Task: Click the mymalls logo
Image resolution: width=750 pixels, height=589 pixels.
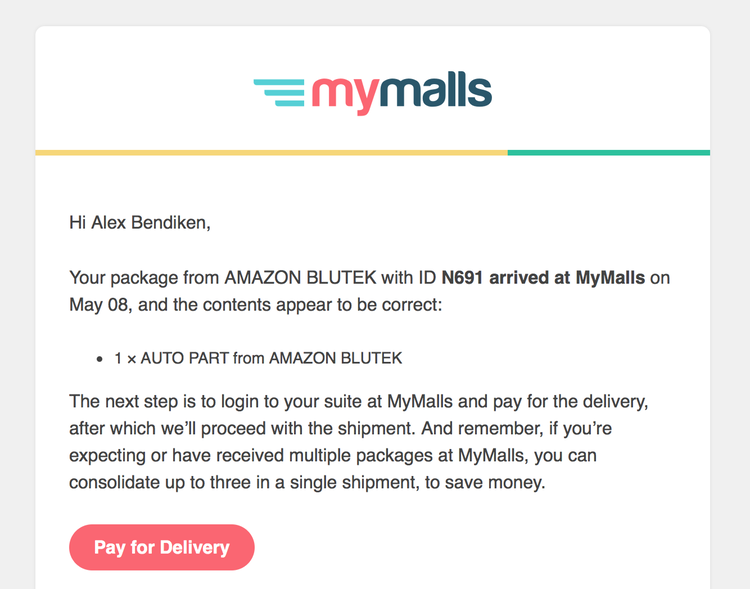Action: pyautogui.click(x=373, y=93)
